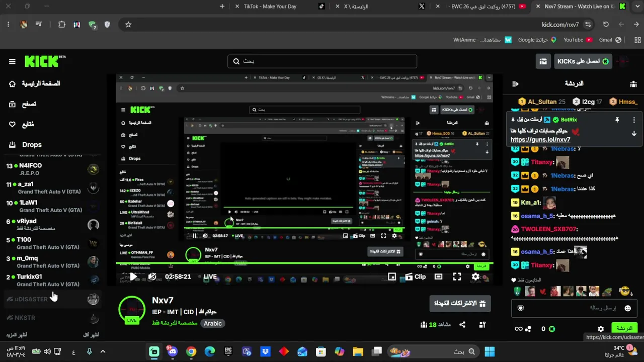Open a new browser tab
644x362 pixels.
[x=222, y=7]
